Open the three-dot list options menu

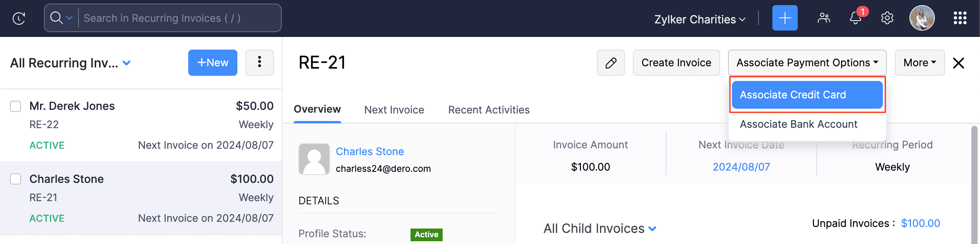point(260,63)
